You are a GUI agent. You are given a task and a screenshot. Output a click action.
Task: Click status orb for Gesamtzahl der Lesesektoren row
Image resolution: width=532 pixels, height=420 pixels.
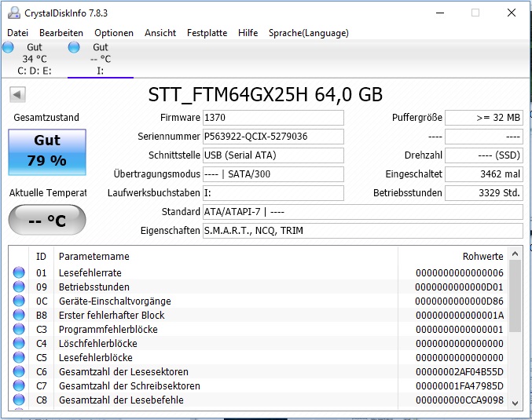(19, 371)
